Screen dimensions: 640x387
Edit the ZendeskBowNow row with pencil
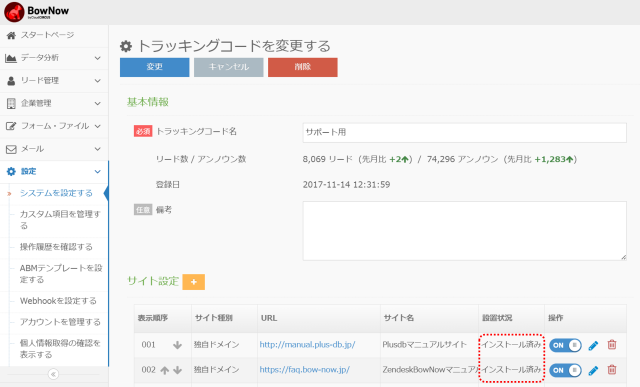[x=593, y=371]
